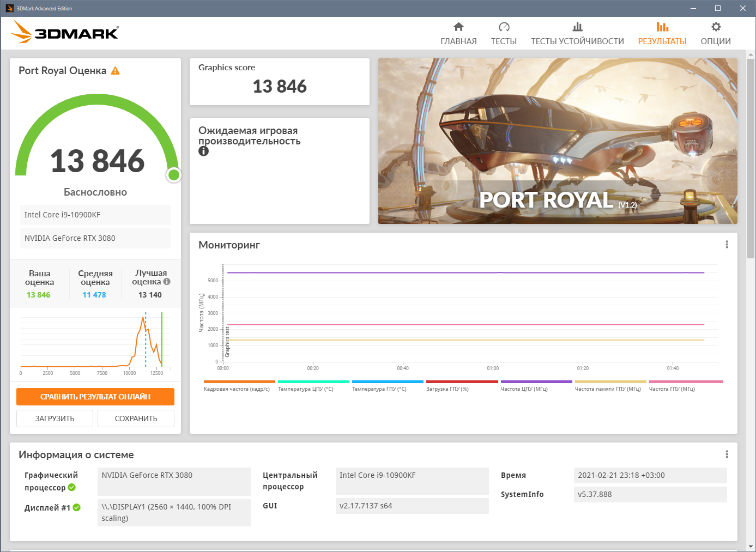This screenshot has width=756, height=552.
Task: Click the scrollbar down arrow
Action: tap(751, 547)
